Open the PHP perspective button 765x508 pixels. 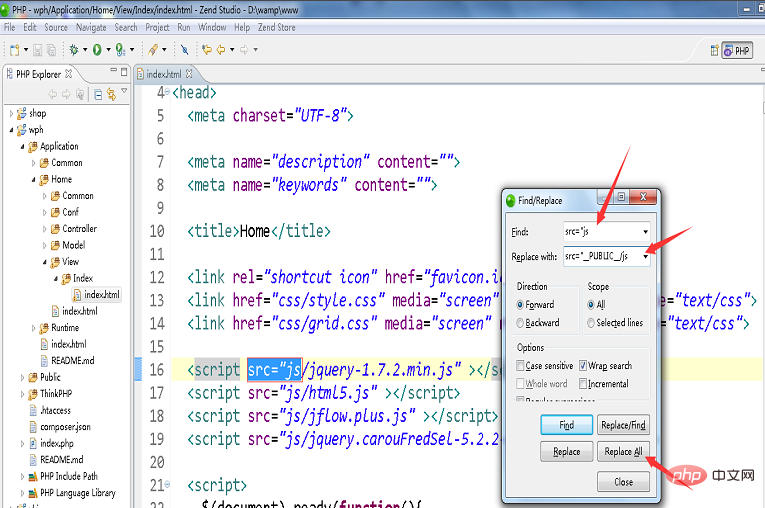(738, 51)
